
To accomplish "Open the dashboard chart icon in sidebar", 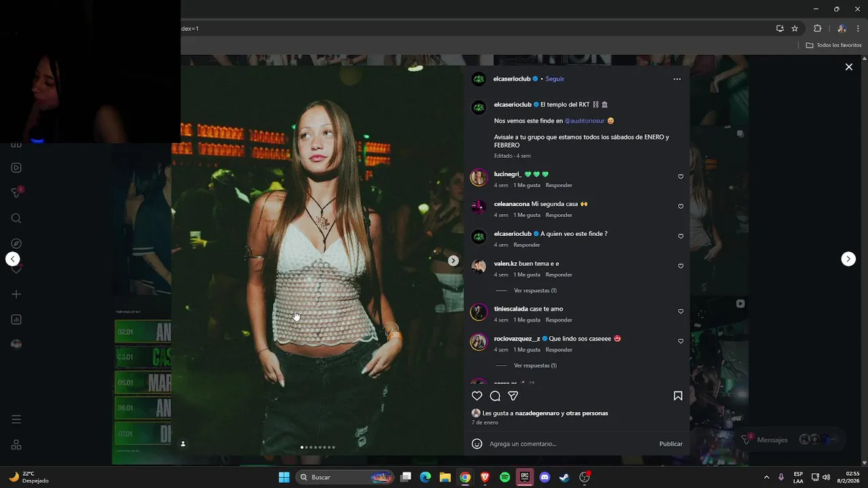I will pyautogui.click(x=16, y=319).
